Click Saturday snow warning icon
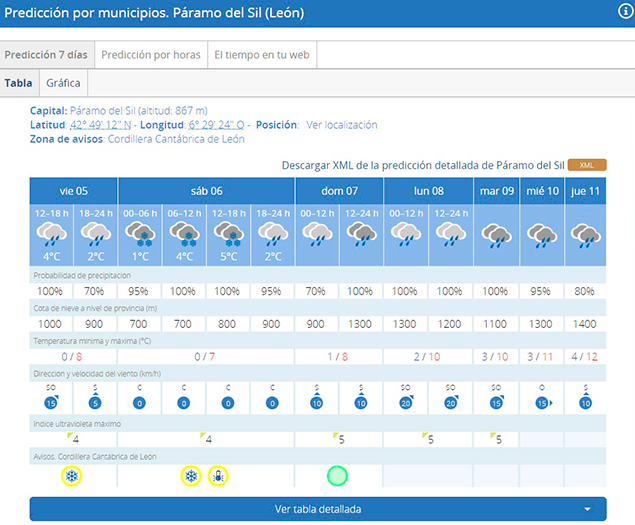Image resolution: width=635 pixels, height=525 pixels. [x=190, y=476]
